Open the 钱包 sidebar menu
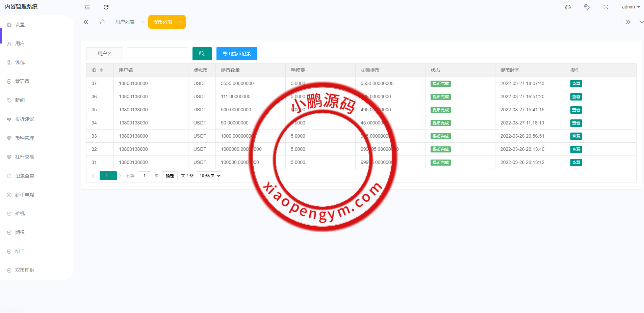 (20, 62)
